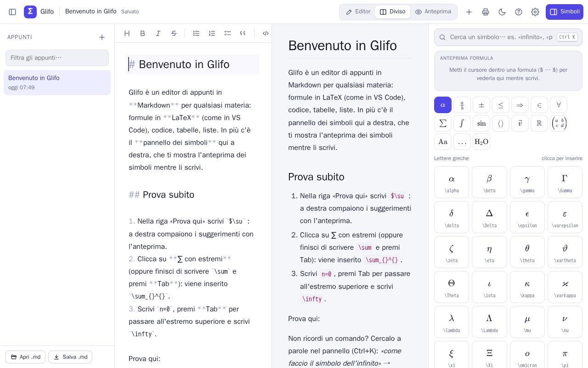Apply italic formatting from the toolbar
The image size is (588, 368).
158,33
